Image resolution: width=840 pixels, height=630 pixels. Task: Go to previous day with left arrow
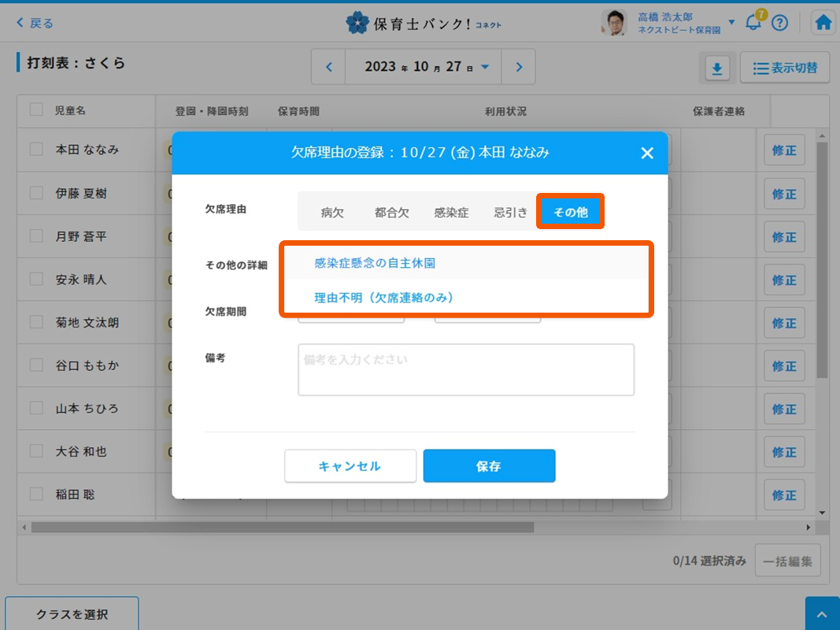(329, 67)
